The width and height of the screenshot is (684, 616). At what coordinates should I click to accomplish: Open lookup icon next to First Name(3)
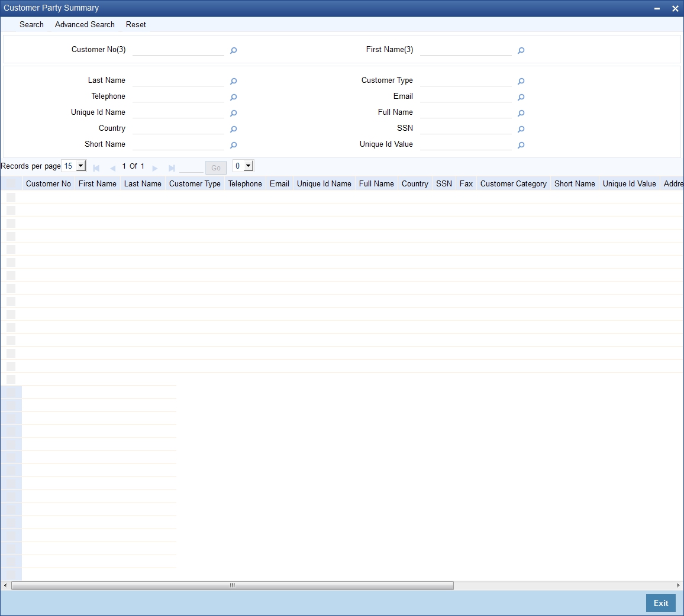tap(521, 51)
